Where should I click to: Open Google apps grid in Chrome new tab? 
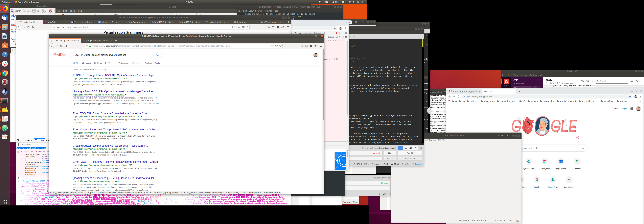point(631,109)
